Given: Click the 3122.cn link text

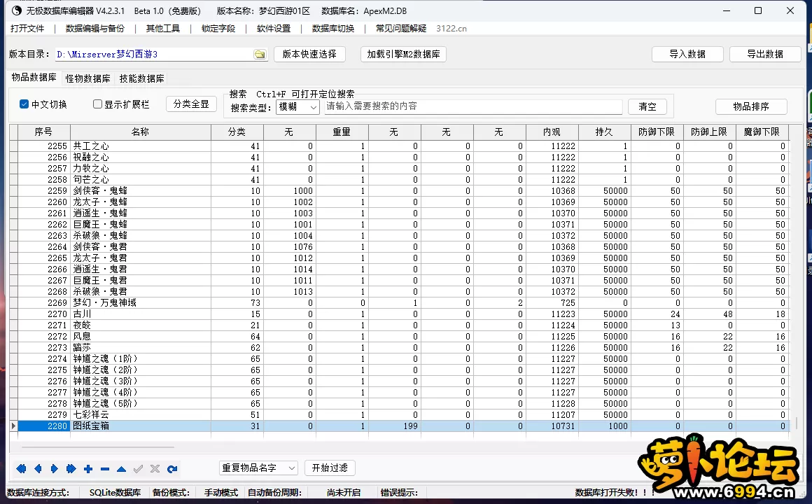Looking at the screenshot, I should click(x=451, y=29).
